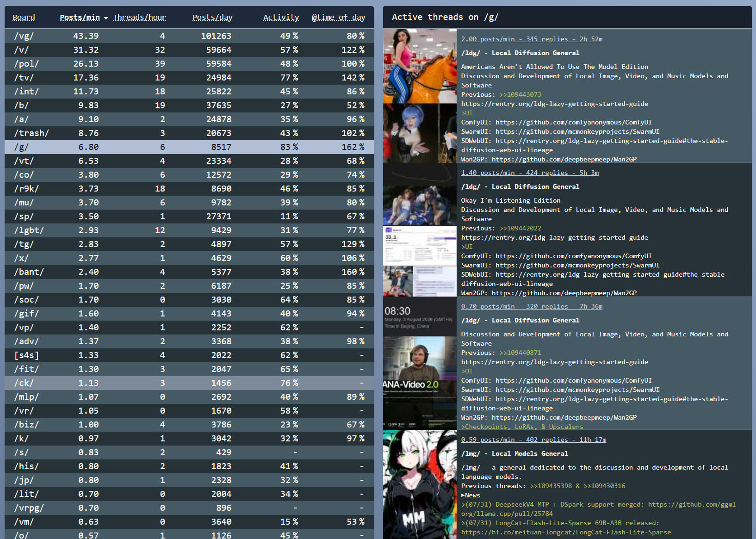Select the /bant/ board row
The width and height of the screenshot is (756, 539).
pos(189,272)
